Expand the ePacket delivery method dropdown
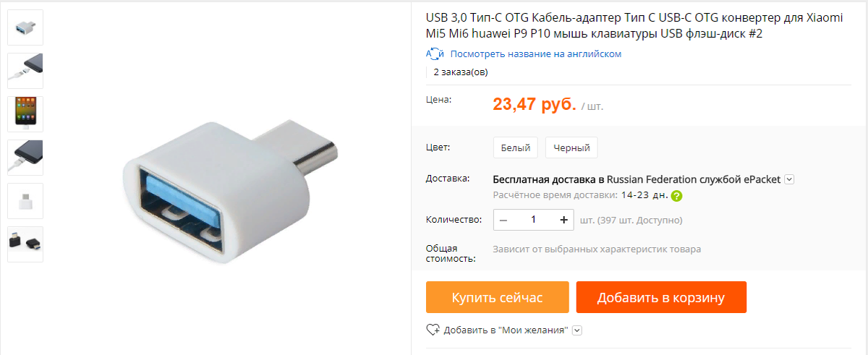 coord(789,179)
